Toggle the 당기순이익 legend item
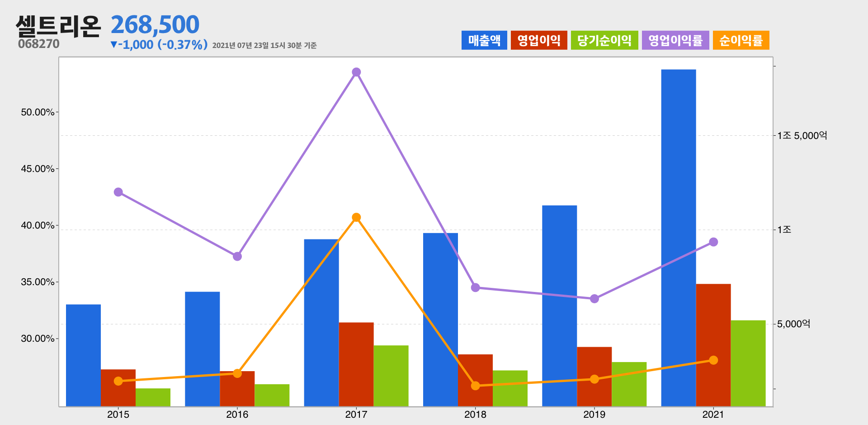868x425 pixels. click(604, 40)
